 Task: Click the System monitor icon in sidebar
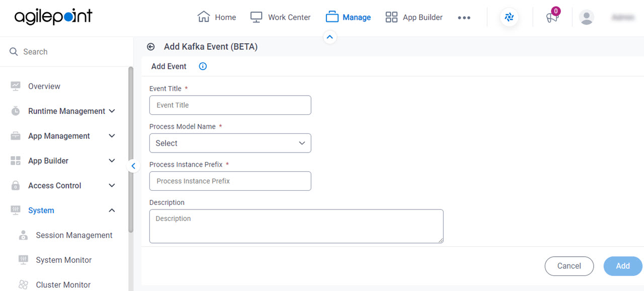click(16, 210)
